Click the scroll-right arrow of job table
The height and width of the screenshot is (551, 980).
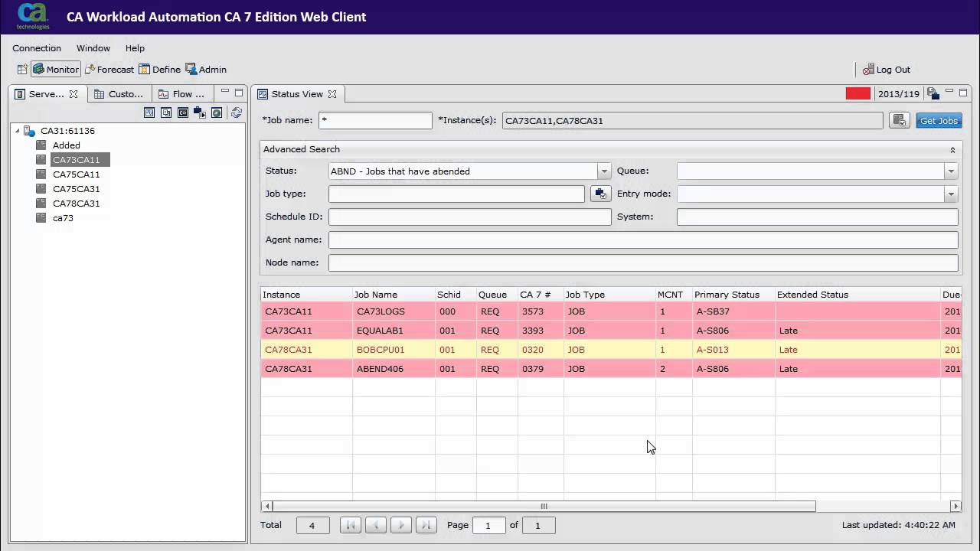pyautogui.click(x=955, y=506)
